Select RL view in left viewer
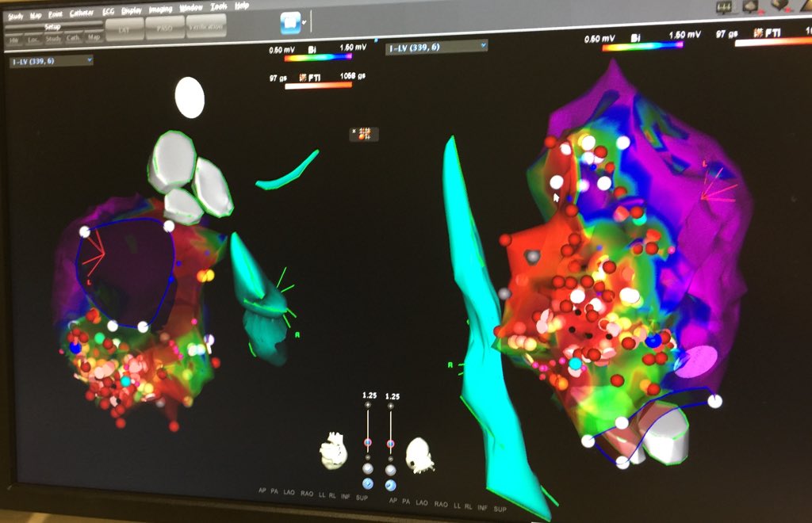This screenshot has height=523, width=812. [332, 495]
